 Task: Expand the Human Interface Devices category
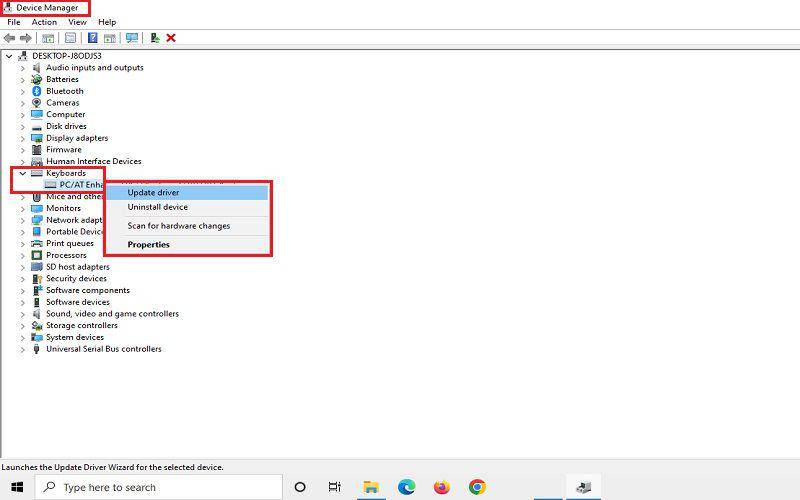22,162
